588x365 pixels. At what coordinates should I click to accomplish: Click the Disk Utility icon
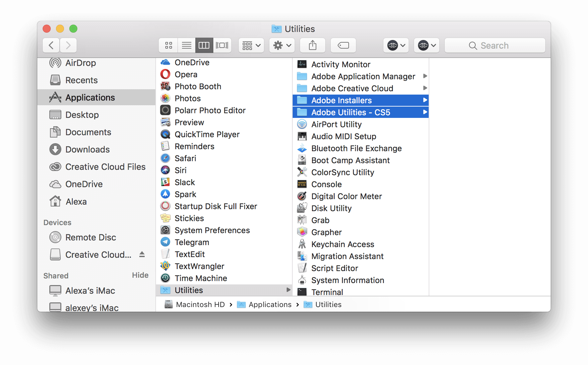(x=302, y=208)
